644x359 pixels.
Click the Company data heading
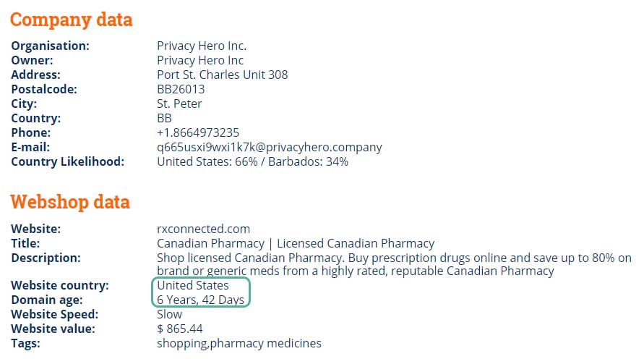[71, 20]
